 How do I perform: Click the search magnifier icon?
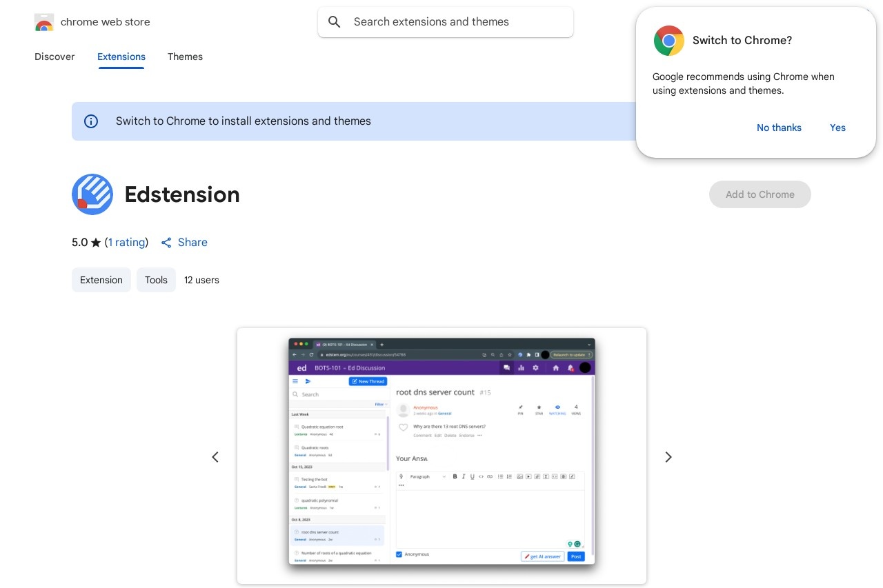(x=335, y=22)
